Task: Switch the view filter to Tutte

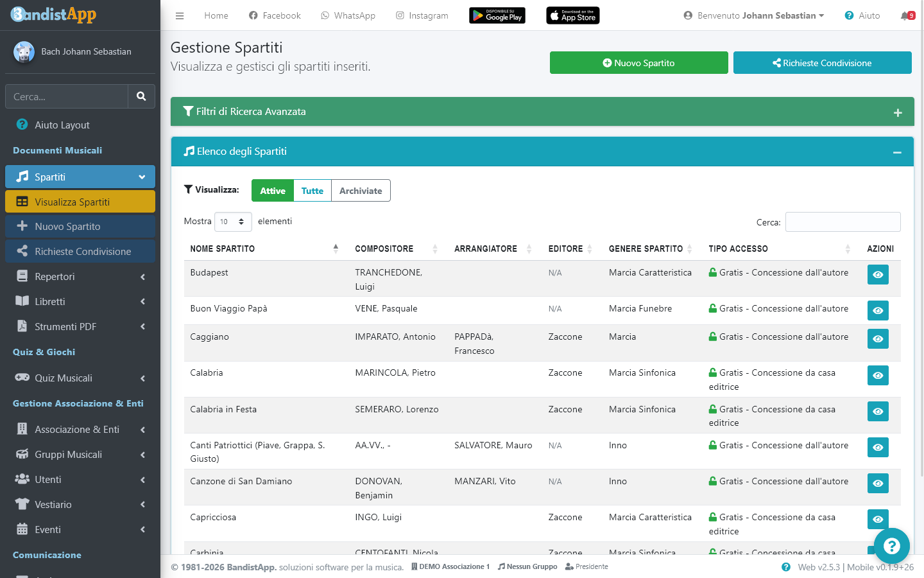Action: coord(312,191)
